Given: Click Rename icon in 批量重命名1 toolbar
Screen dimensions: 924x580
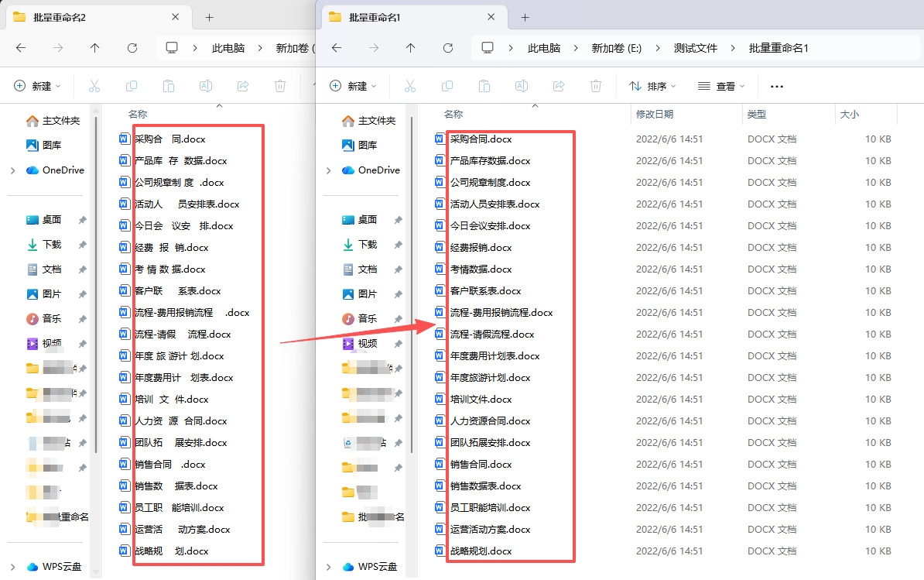Looking at the screenshot, I should 522,86.
